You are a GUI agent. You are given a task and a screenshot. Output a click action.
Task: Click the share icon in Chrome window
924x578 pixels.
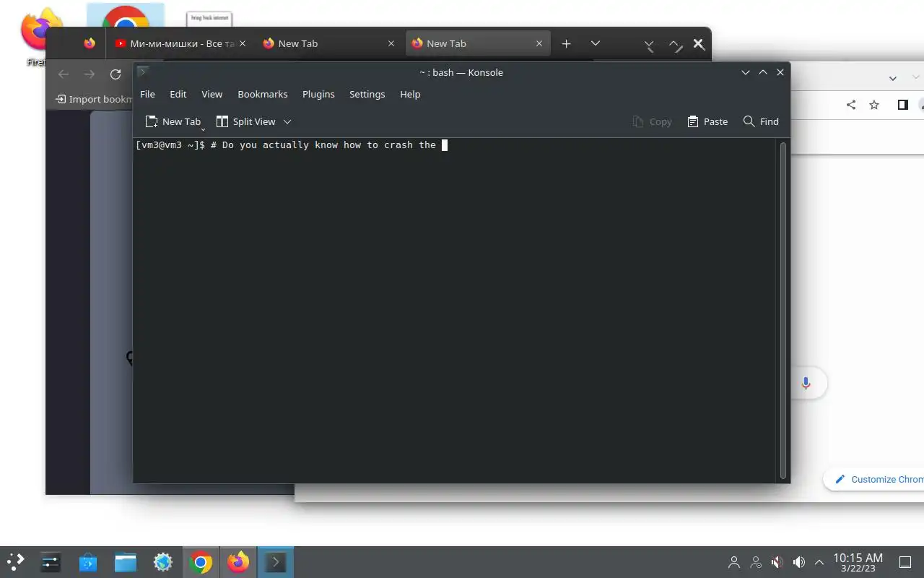click(x=851, y=105)
